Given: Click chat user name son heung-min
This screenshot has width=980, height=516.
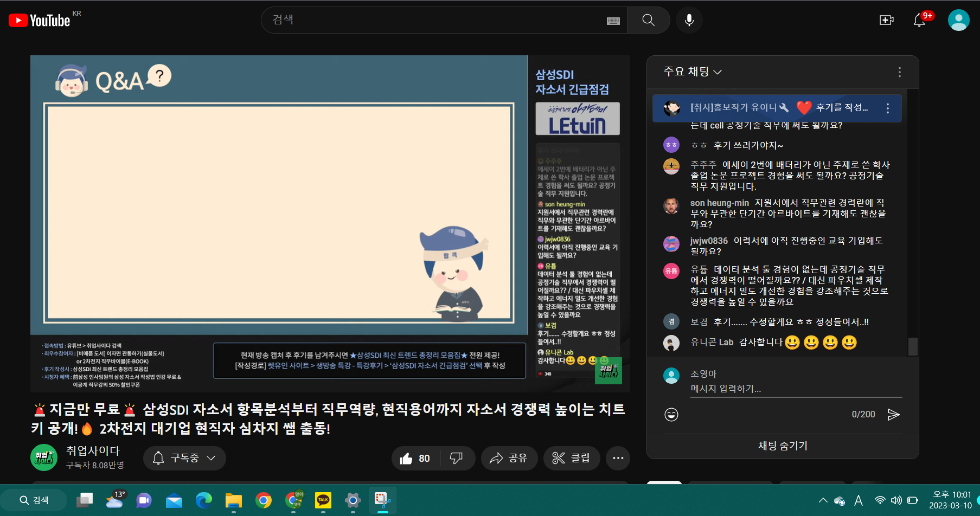Looking at the screenshot, I should 719,203.
